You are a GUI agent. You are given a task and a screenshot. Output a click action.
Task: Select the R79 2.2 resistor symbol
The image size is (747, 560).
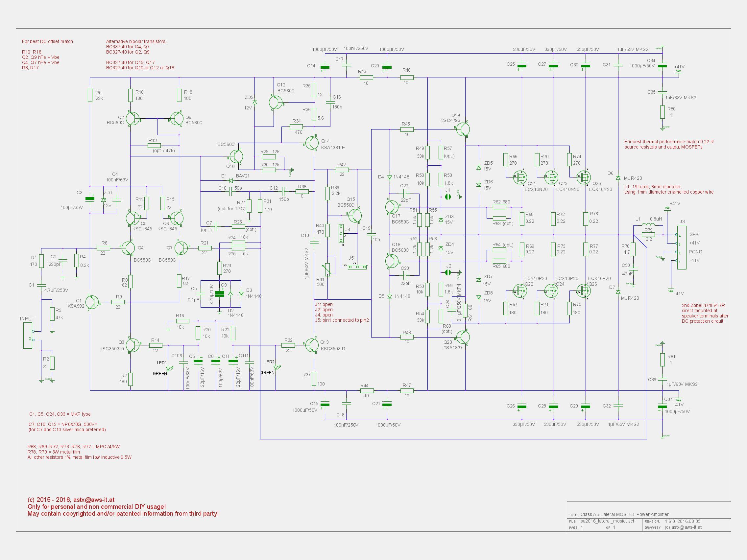(648, 234)
